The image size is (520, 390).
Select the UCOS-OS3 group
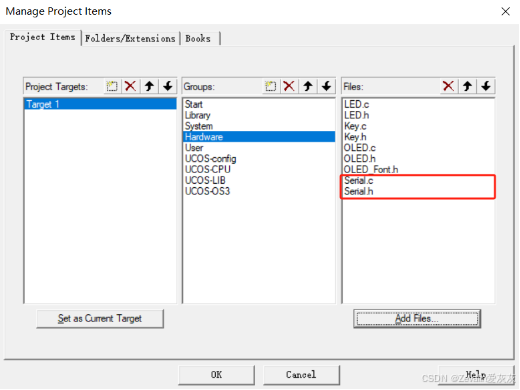click(259, 191)
